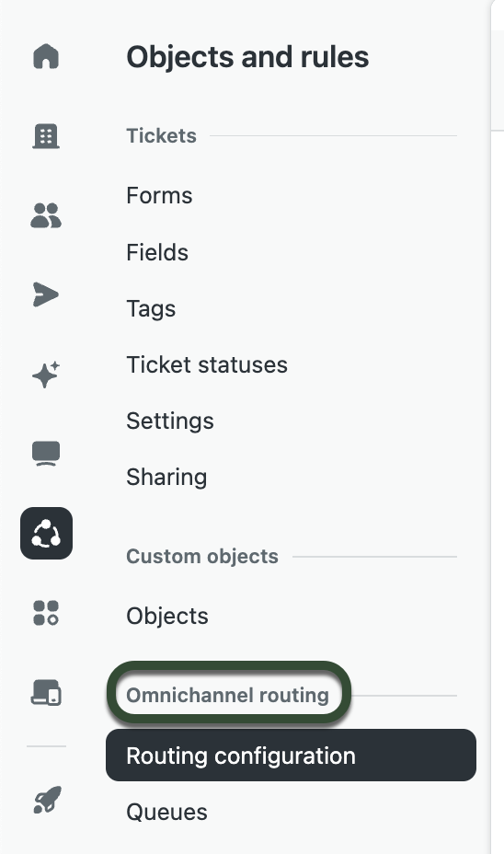Viewport: 504px width, 854px height.
Task: Open the Fields menu item
Action: point(157,252)
